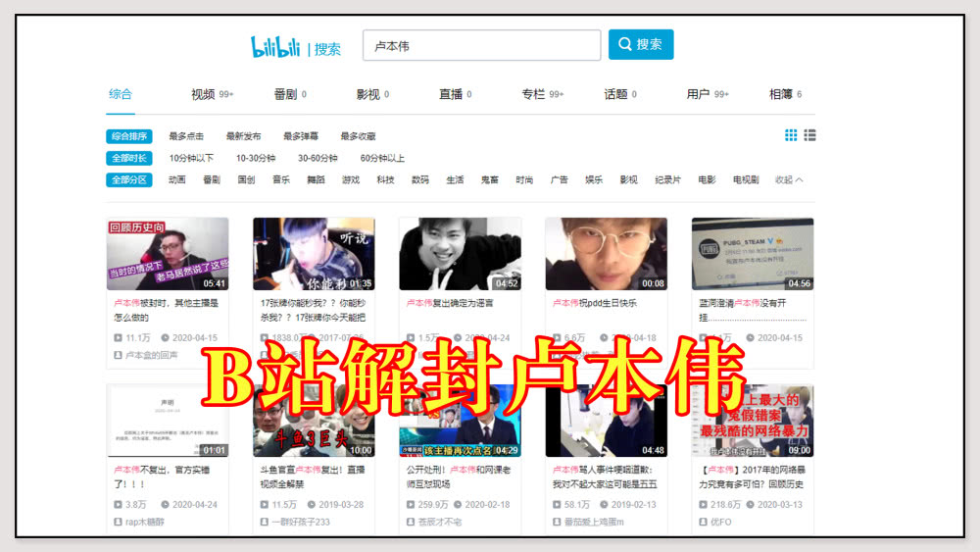980x552 pixels.
Task: Open the 综合 tab
Action: [121, 94]
